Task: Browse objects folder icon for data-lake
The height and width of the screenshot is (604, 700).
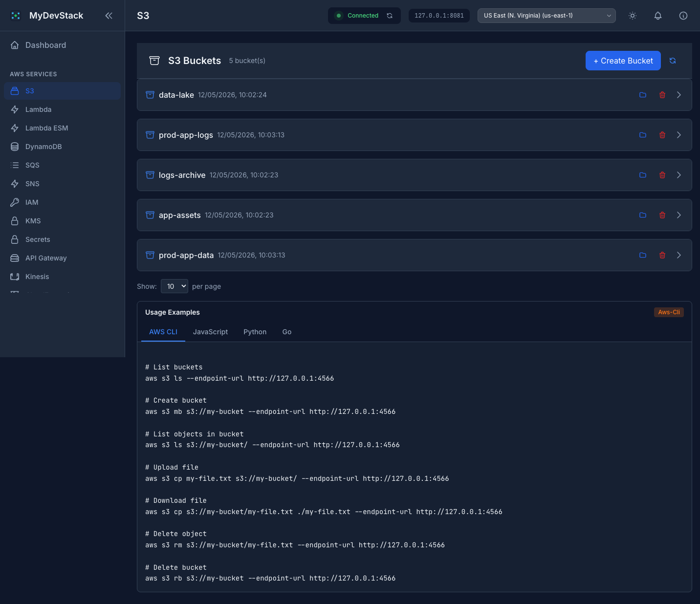Action: [x=643, y=95]
